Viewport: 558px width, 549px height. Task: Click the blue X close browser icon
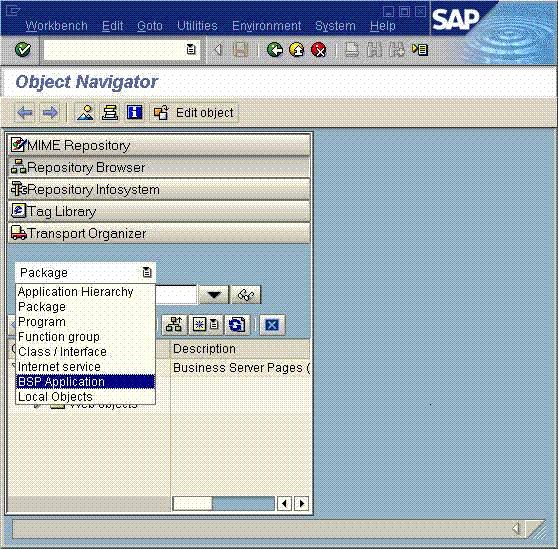[272, 324]
